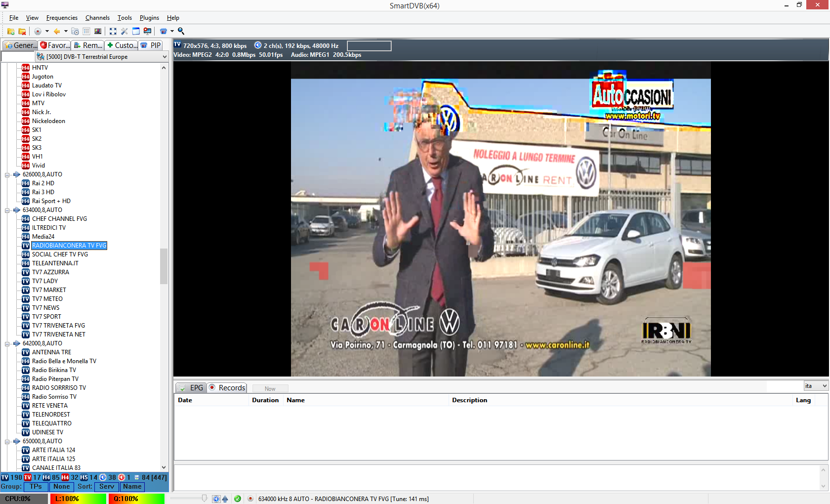Click the red TV channel count icon

click(x=28, y=477)
